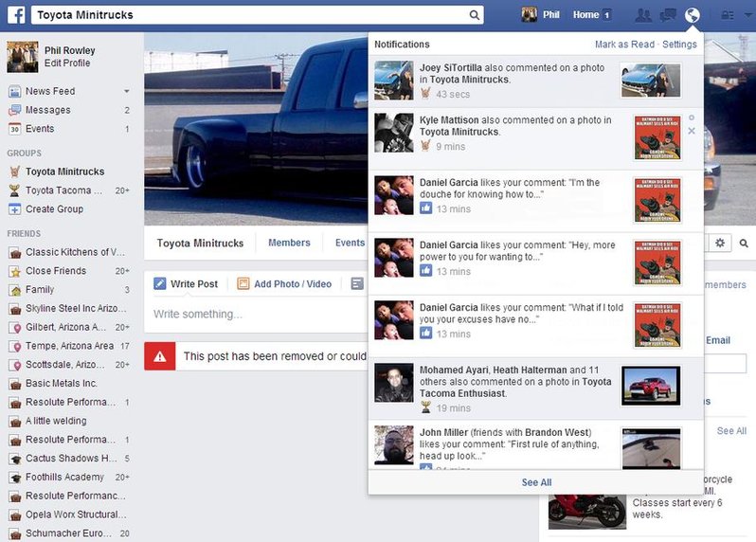This screenshot has width=756, height=542.
Task: Click the Messages icon in sidebar
Action: (x=15, y=110)
